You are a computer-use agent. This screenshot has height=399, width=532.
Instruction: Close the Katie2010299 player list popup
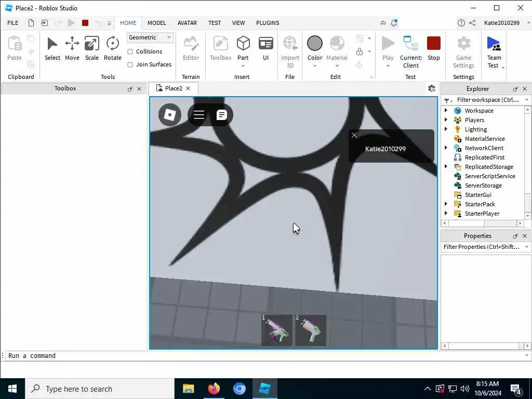click(x=354, y=135)
